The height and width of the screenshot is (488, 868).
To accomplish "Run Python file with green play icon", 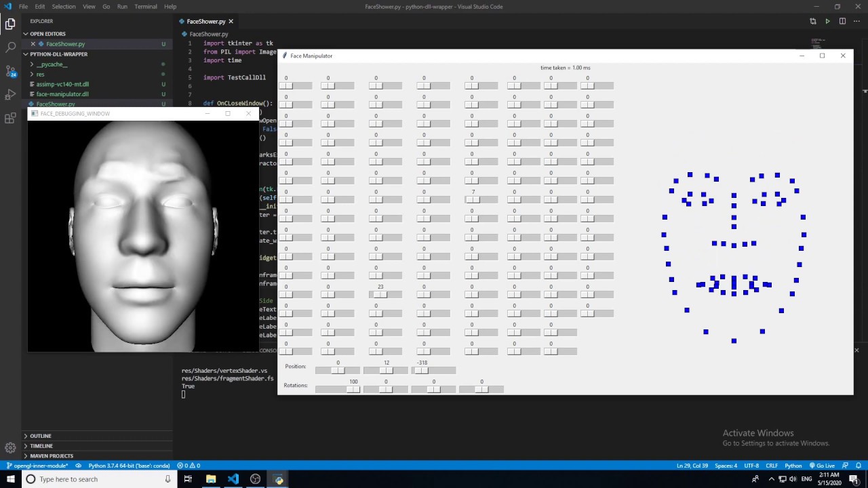I will click(x=827, y=21).
